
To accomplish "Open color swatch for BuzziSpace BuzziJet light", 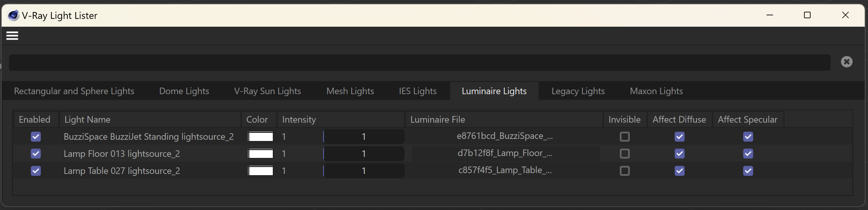I will tap(260, 137).
